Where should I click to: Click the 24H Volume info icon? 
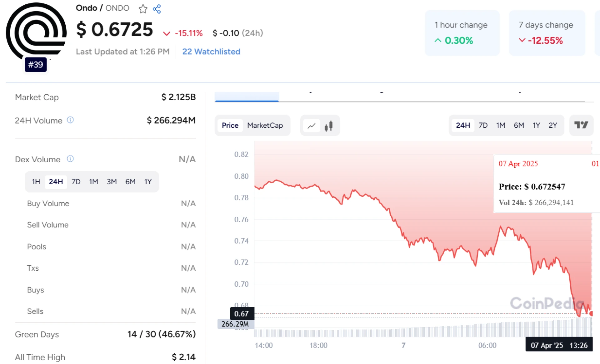(70, 120)
